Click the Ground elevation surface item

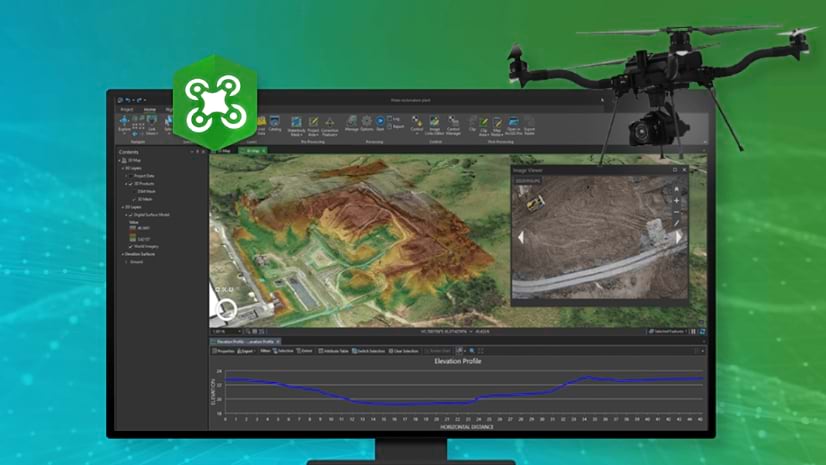(x=136, y=262)
